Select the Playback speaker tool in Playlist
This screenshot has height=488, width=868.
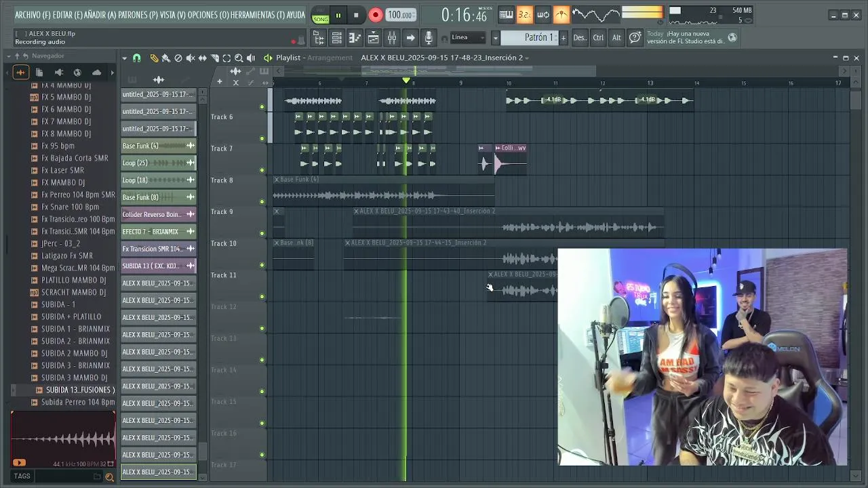click(x=251, y=58)
